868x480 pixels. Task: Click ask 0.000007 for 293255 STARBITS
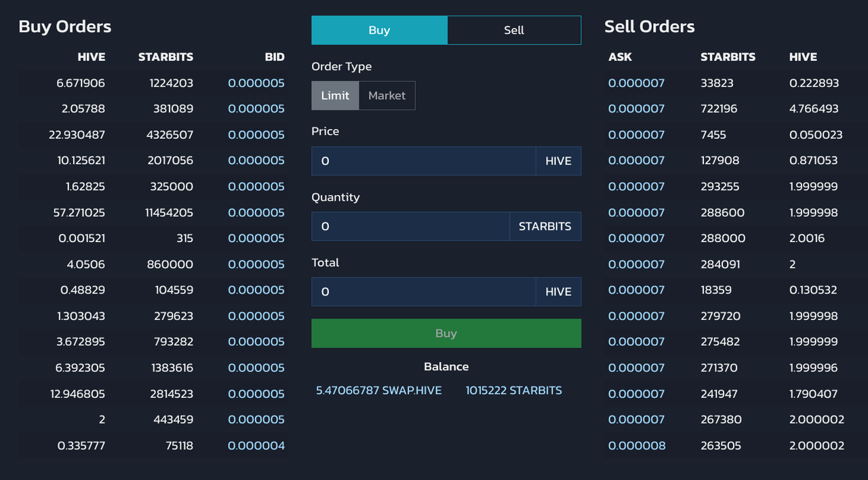click(x=637, y=186)
